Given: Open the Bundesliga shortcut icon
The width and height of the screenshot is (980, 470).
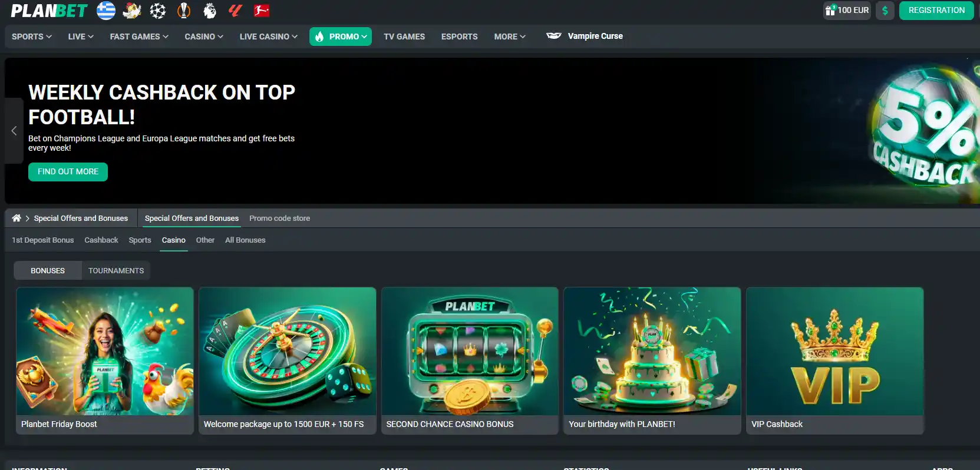Looking at the screenshot, I should point(262,11).
